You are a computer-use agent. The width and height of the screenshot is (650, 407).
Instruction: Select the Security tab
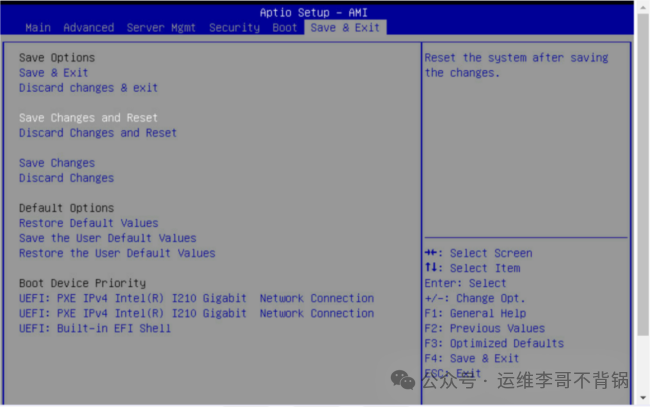234,28
